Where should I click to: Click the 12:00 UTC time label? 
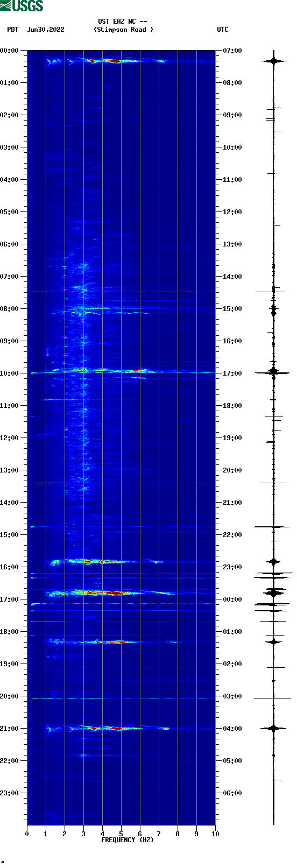[232, 212]
